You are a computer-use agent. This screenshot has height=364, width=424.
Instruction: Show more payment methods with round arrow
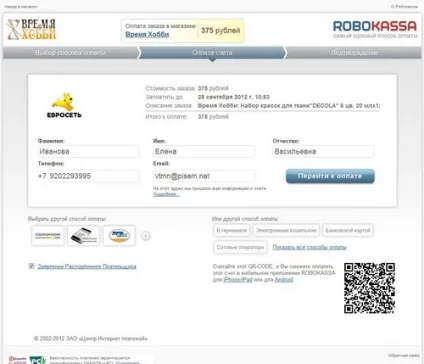pyautogui.click(x=146, y=236)
